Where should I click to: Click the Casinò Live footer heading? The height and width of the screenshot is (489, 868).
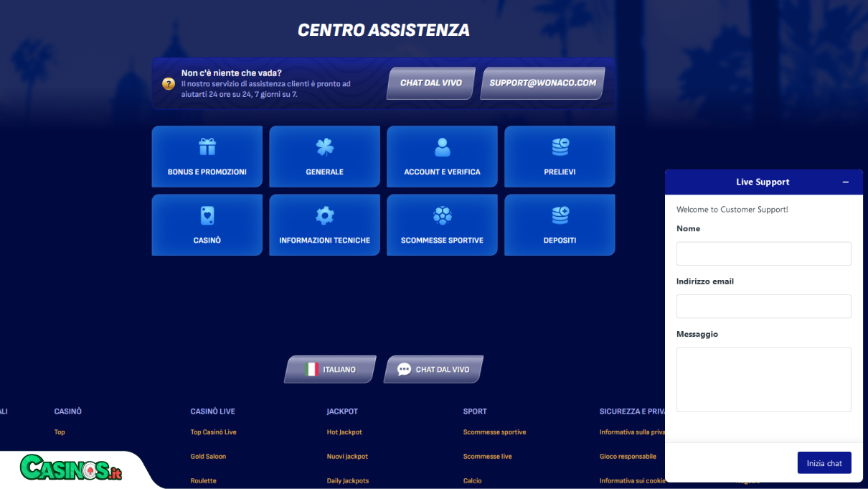(x=213, y=411)
